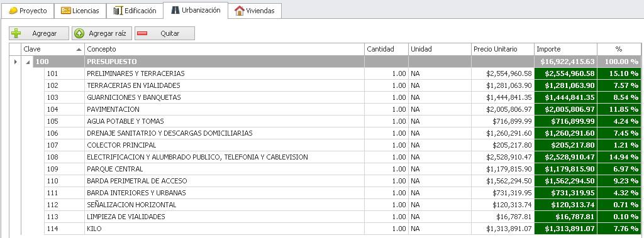Switch to the Licencias tab
Screen dimensions: 644x238
(80, 11)
